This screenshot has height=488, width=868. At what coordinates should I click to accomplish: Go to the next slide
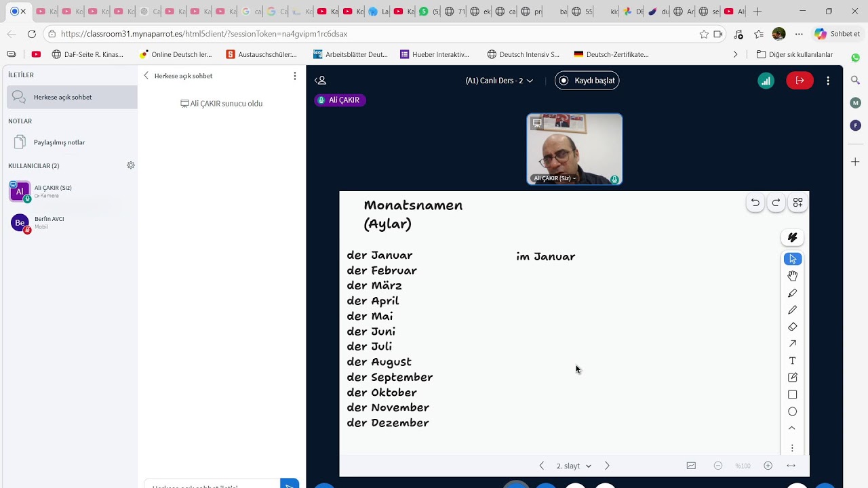coord(607,466)
